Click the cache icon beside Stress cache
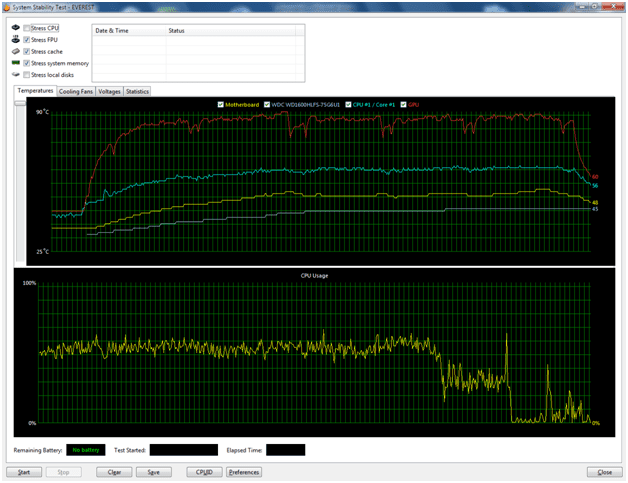This screenshot has width=628, height=483. click(15, 51)
